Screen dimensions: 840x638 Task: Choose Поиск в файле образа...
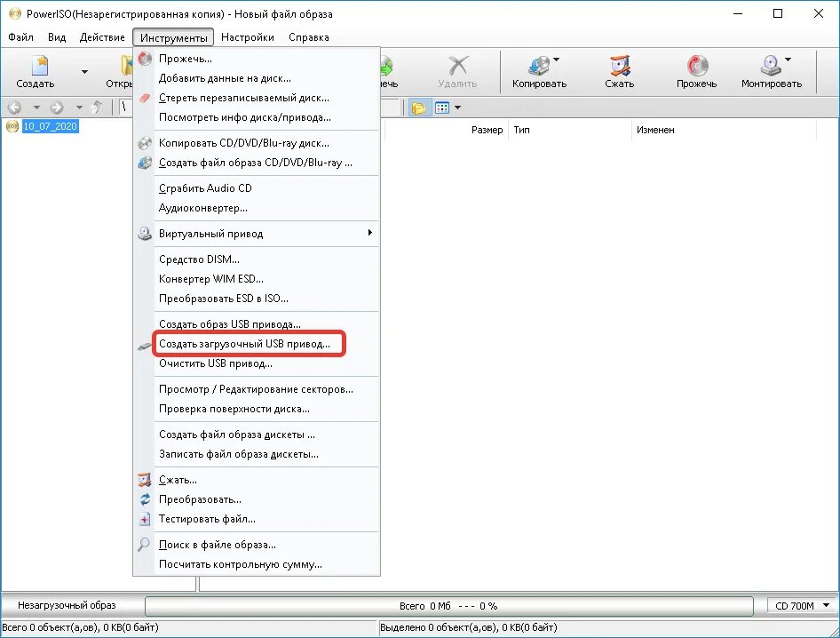(x=257, y=545)
